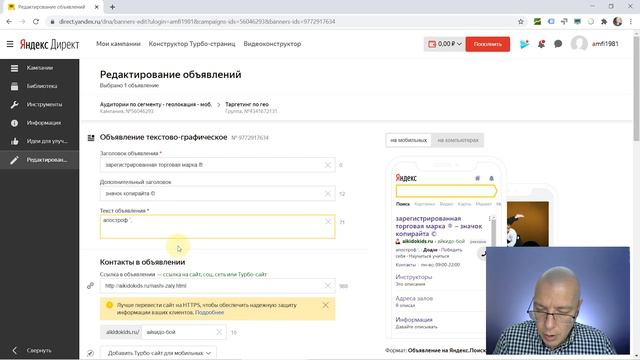The width and height of the screenshot is (640, 360).
Task: Clear the Заголовок объявления field
Action: 328,165
